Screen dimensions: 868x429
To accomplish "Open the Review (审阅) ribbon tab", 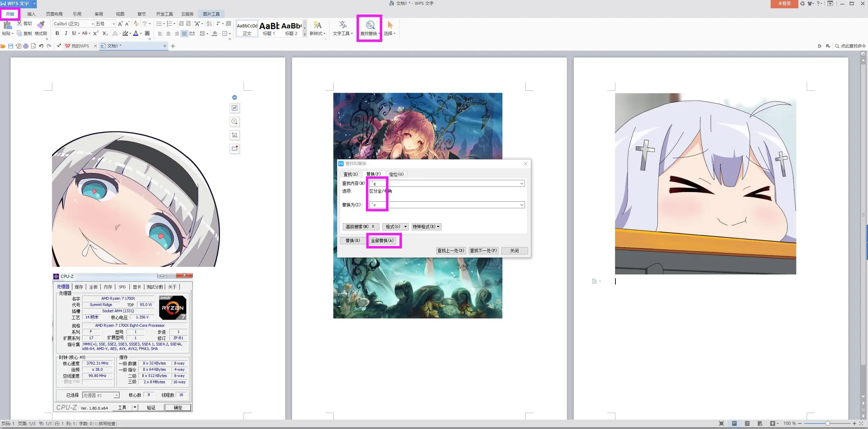I will click(99, 14).
